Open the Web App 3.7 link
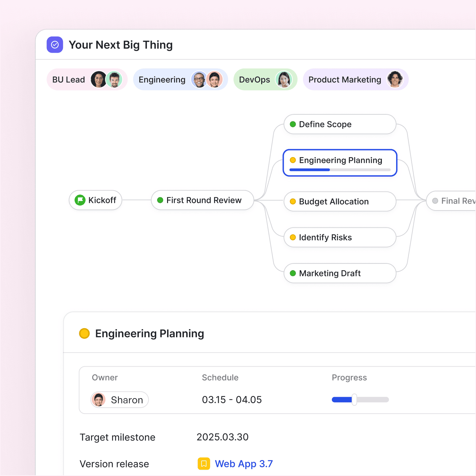The height and width of the screenshot is (476, 476). tap(244, 464)
